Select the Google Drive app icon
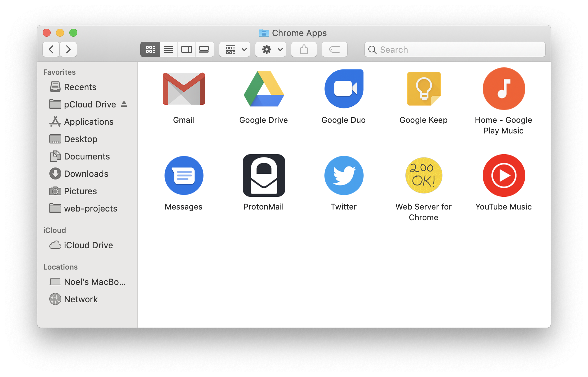Viewport: 588px width, 377px height. pos(264,89)
